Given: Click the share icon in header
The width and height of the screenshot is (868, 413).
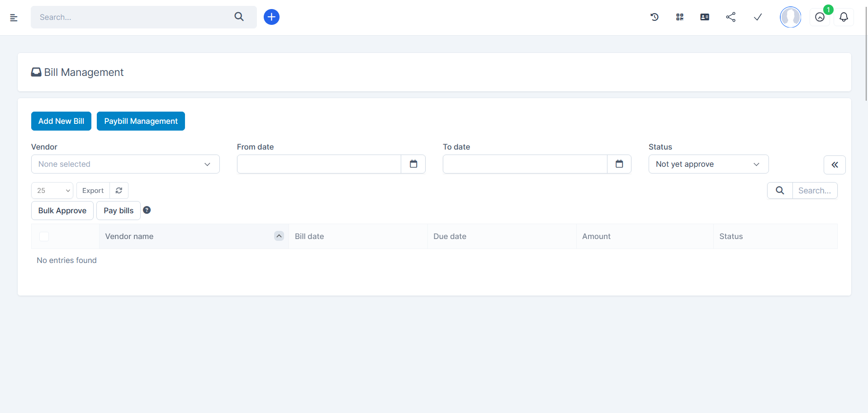Looking at the screenshot, I should click(x=730, y=17).
